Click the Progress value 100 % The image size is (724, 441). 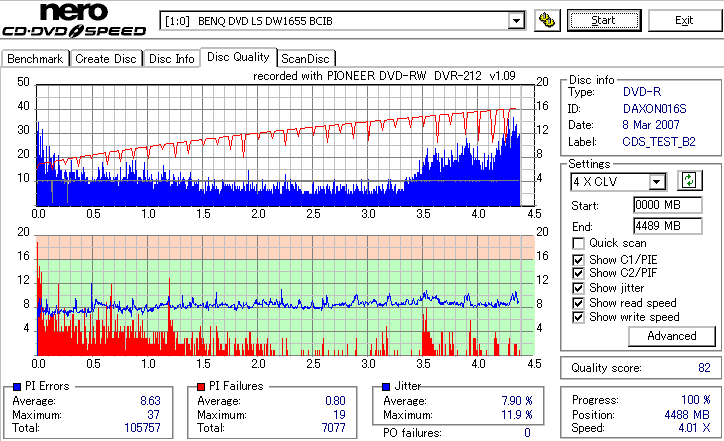696,399
